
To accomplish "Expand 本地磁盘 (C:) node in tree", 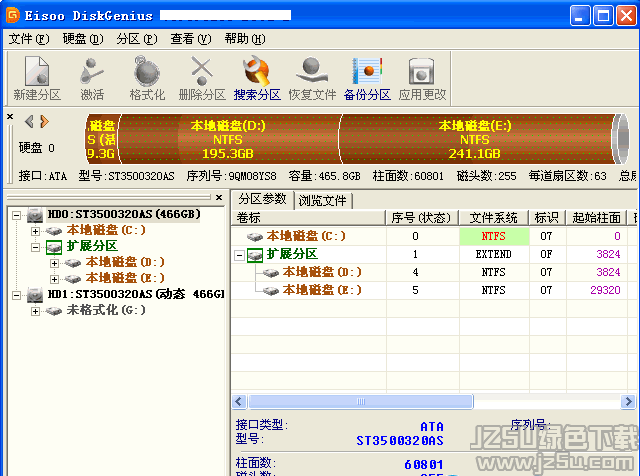I will click(x=36, y=231).
